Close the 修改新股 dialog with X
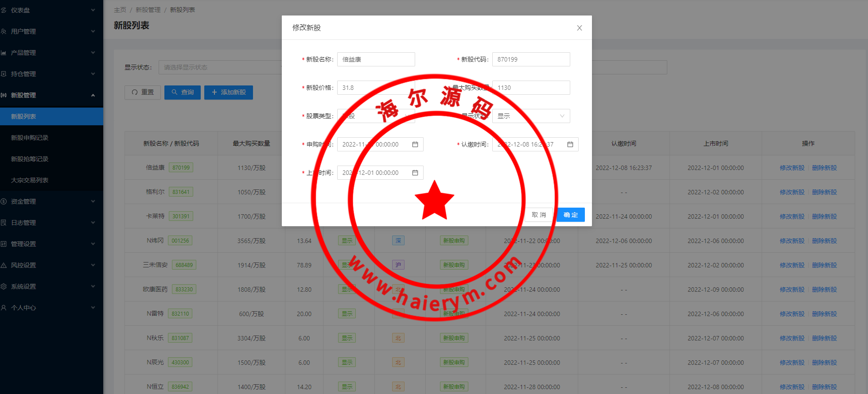This screenshot has width=868, height=394. click(579, 28)
